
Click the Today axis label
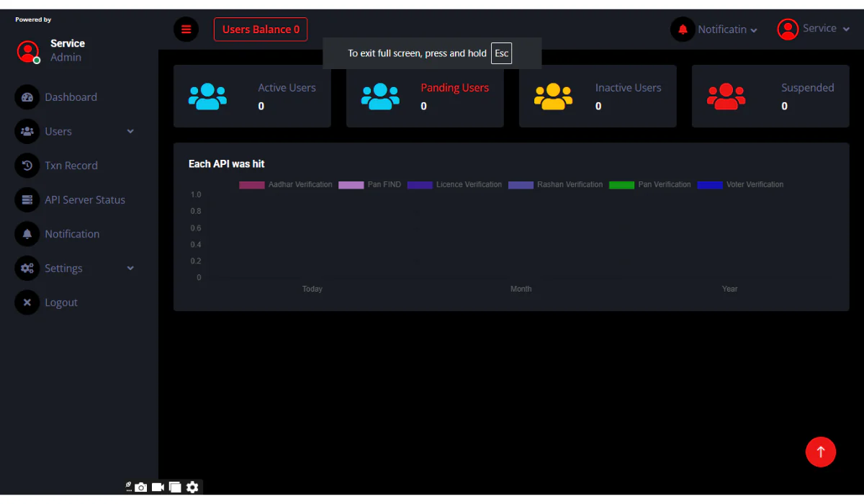coord(312,289)
